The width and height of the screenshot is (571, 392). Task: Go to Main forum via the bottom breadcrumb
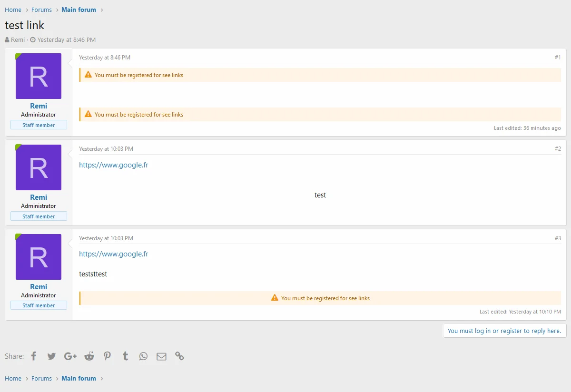tap(79, 378)
